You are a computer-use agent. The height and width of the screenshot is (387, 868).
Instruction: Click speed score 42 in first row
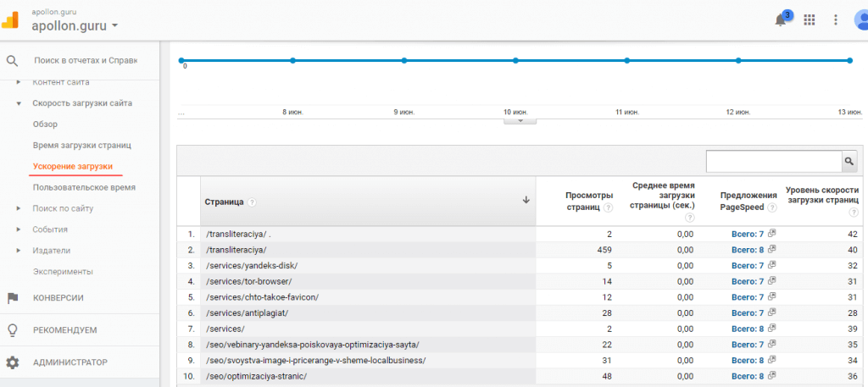pyautogui.click(x=853, y=234)
